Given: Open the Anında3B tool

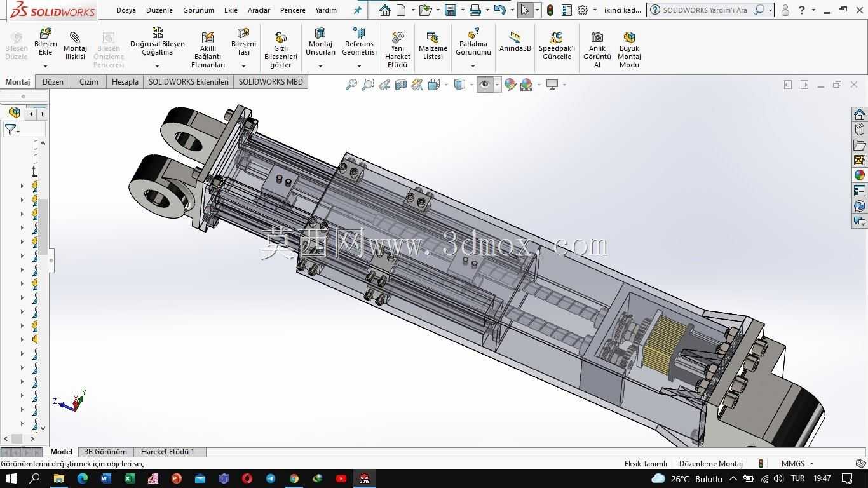Looking at the screenshot, I should [x=515, y=42].
